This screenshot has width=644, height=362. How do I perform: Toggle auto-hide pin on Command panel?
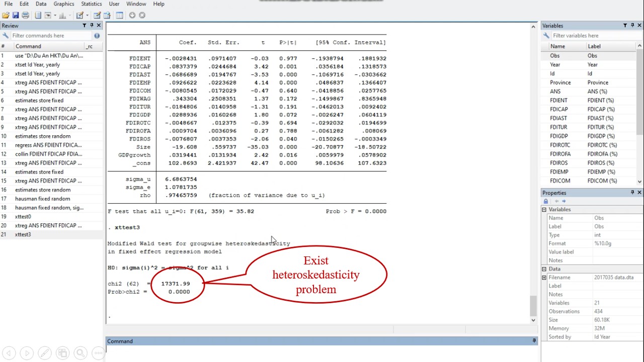(x=534, y=341)
